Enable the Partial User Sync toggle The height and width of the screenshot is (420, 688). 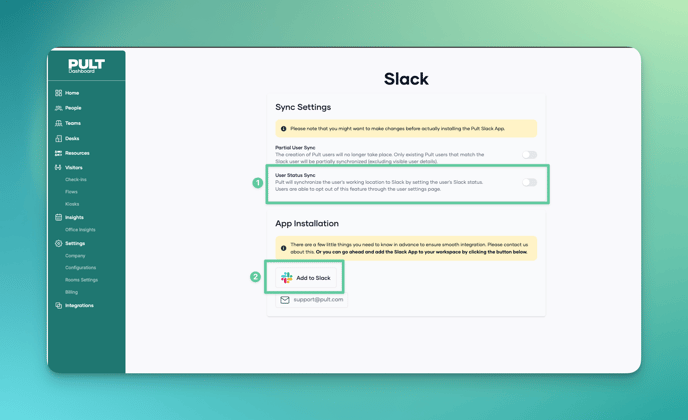click(x=530, y=155)
